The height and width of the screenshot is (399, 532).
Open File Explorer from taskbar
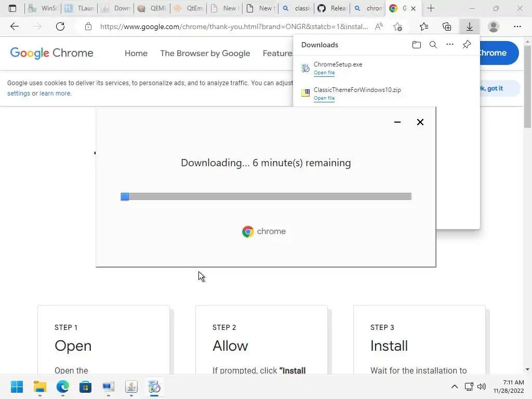tap(39, 387)
